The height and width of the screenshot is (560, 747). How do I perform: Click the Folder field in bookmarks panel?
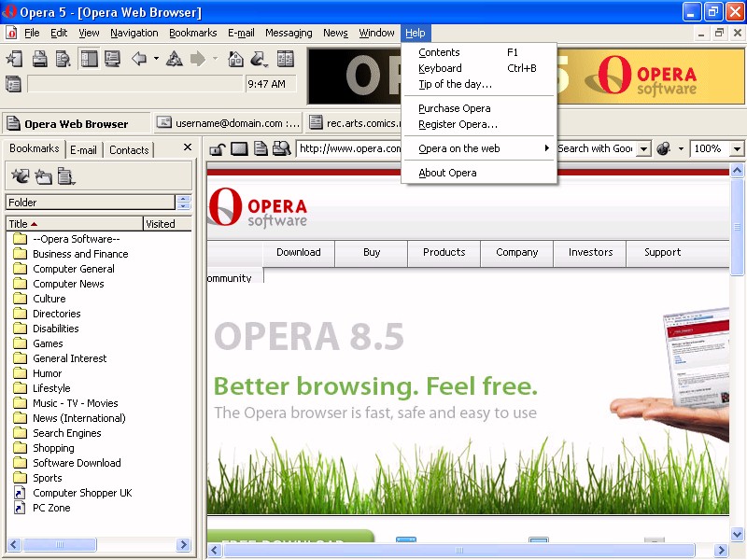click(x=90, y=203)
